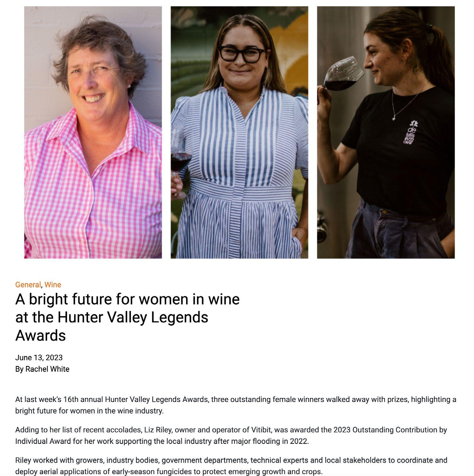474x476 pixels.
Task: Click the necklace pendant in the right photo
Action: click(x=394, y=118)
